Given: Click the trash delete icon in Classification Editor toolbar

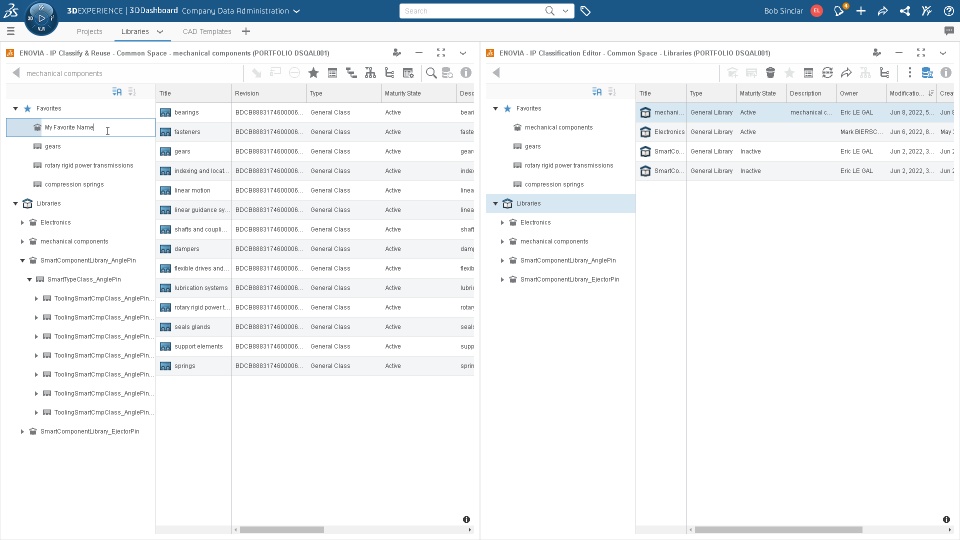Looking at the screenshot, I should click(770, 73).
